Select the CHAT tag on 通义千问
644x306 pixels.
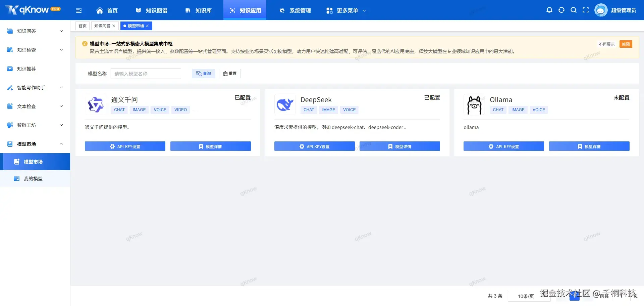click(119, 110)
